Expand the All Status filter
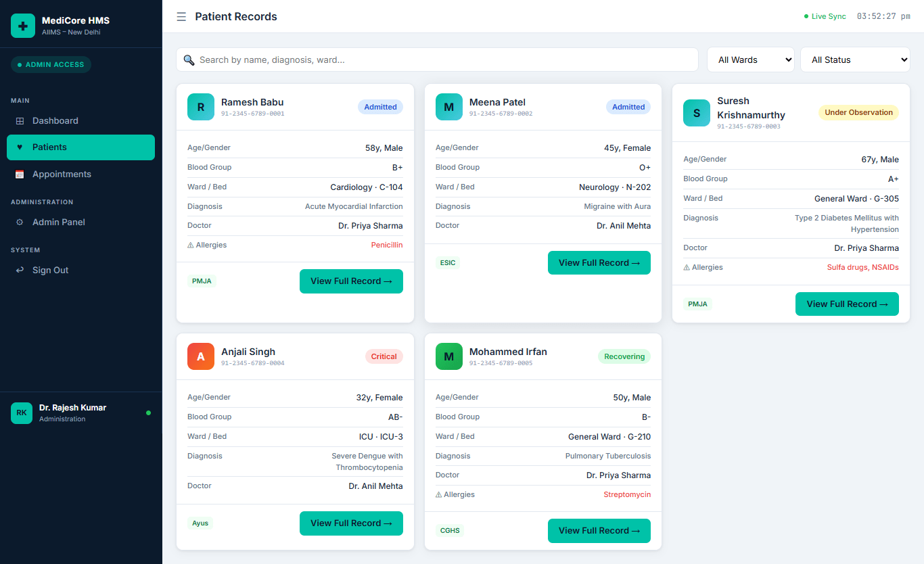The image size is (924, 564). pos(856,60)
